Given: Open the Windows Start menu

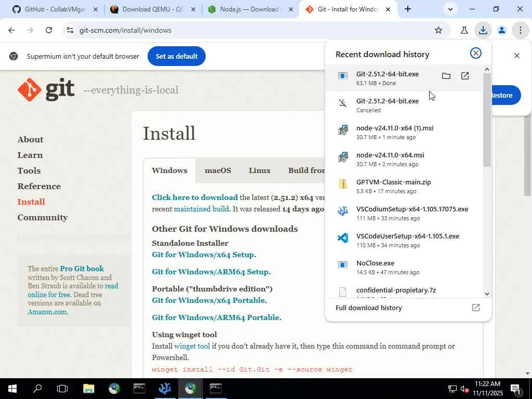Looking at the screenshot, I should point(12,389).
